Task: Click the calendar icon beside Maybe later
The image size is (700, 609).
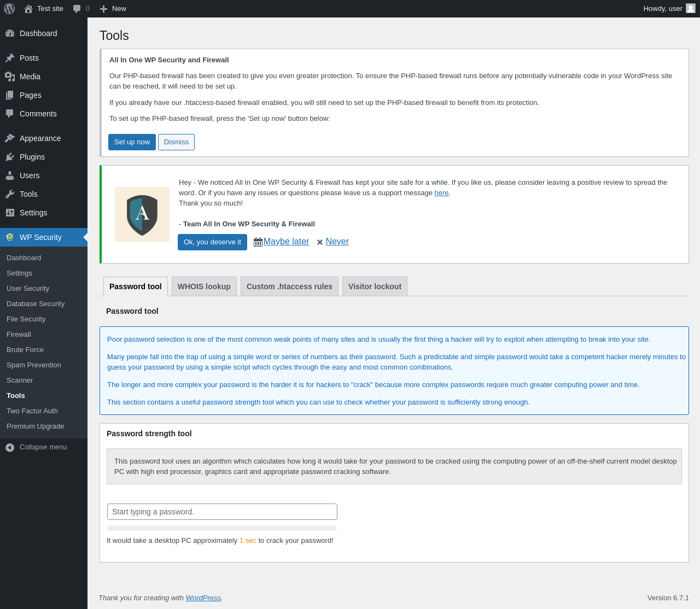Action: pos(258,242)
